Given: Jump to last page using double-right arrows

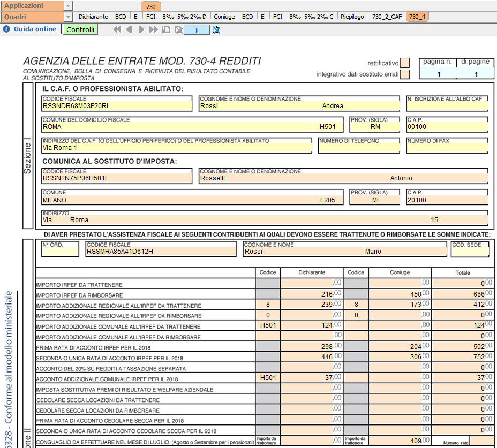Looking at the screenshot, I should [x=153, y=30].
